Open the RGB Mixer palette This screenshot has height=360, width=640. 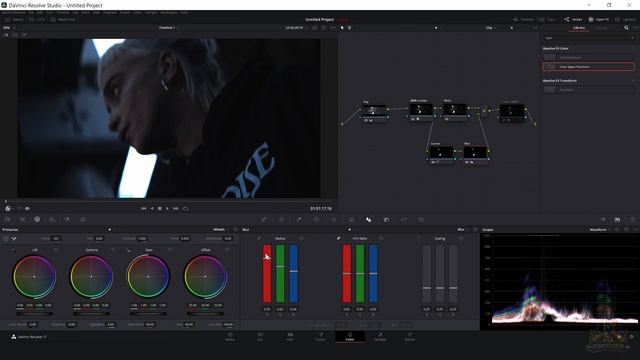coord(67,220)
